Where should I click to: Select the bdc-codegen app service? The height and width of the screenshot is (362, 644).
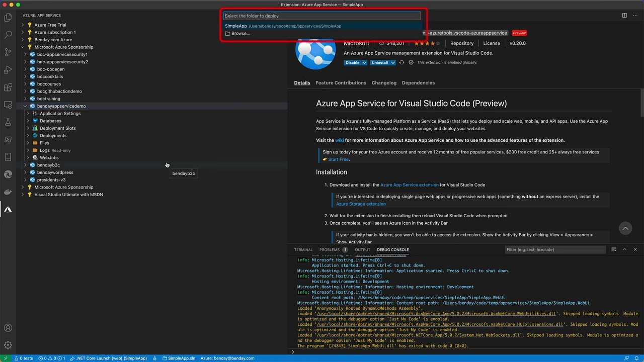point(51,69)
